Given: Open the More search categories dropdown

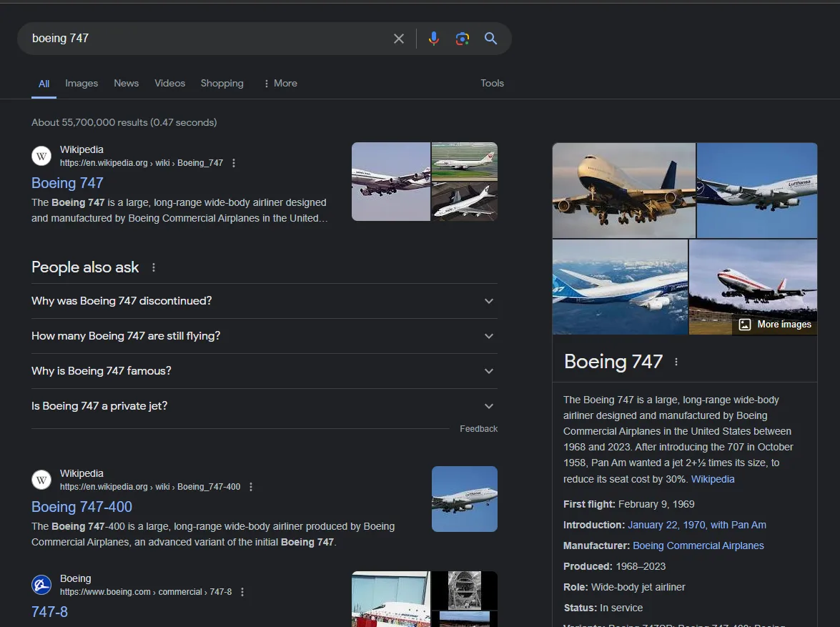Looking at the screenshot, I should (280, 83).
